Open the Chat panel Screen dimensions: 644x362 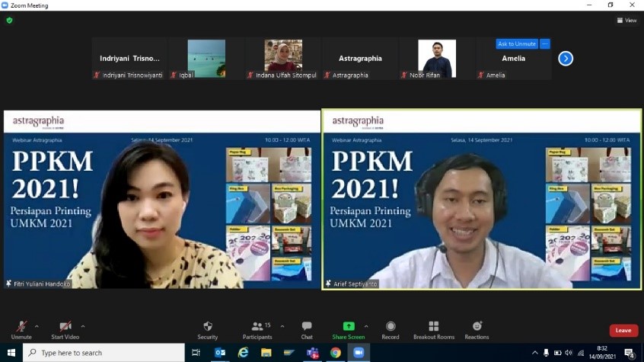pos(307,330)
